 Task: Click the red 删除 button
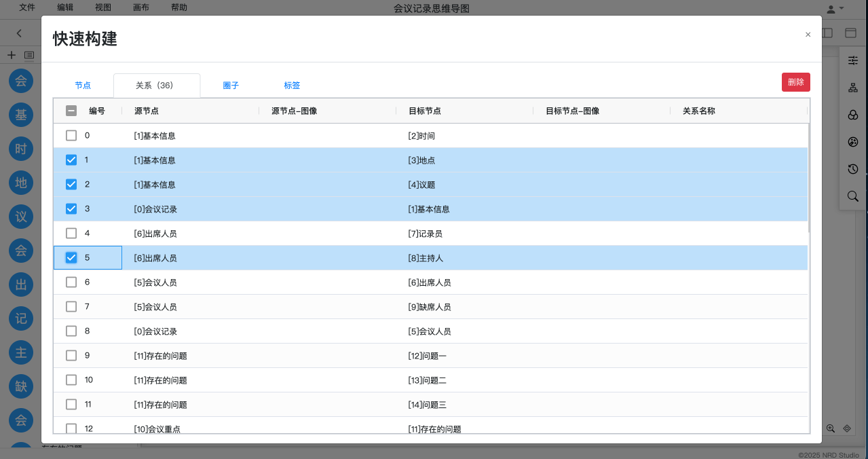click(795, 82)
